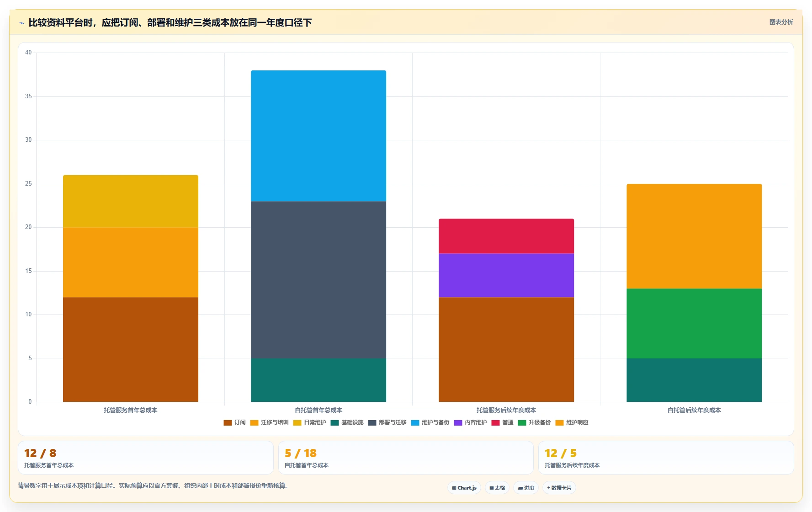Click the yellow 日常维护 segment in first bar
The height and width of the screenshot is (512, 812).
[x=131, y=201]
